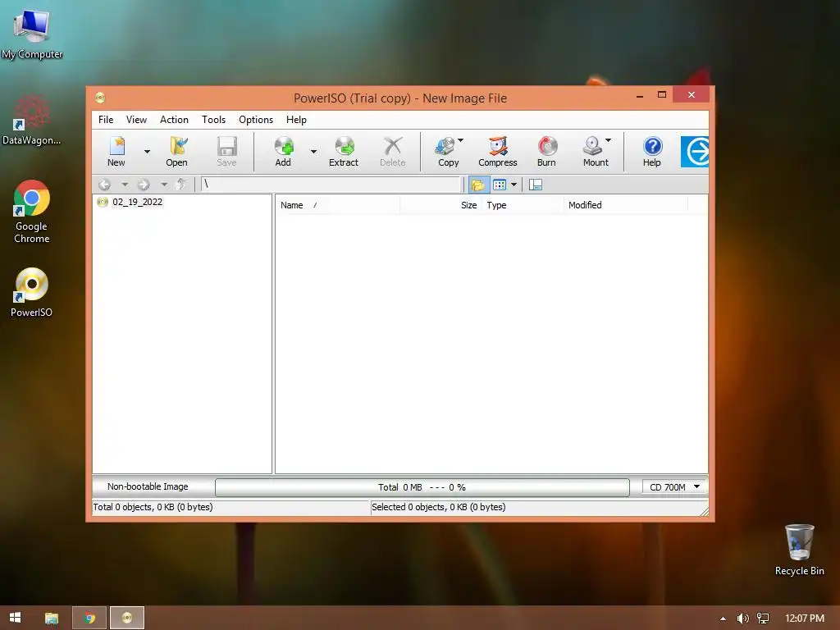Open the CD 700M media dropdown
This screenshot has width=840, height=630.
click(674, 487)
